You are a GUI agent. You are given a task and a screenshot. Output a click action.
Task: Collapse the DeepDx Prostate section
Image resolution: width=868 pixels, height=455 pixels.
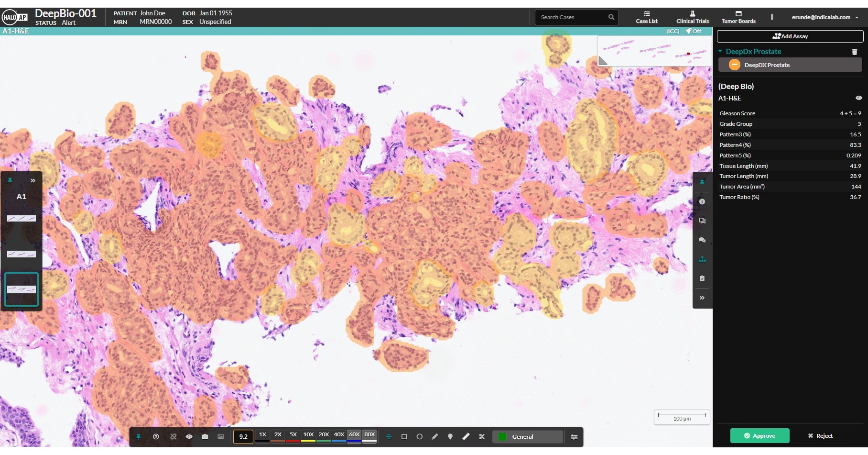pos(720,51)
